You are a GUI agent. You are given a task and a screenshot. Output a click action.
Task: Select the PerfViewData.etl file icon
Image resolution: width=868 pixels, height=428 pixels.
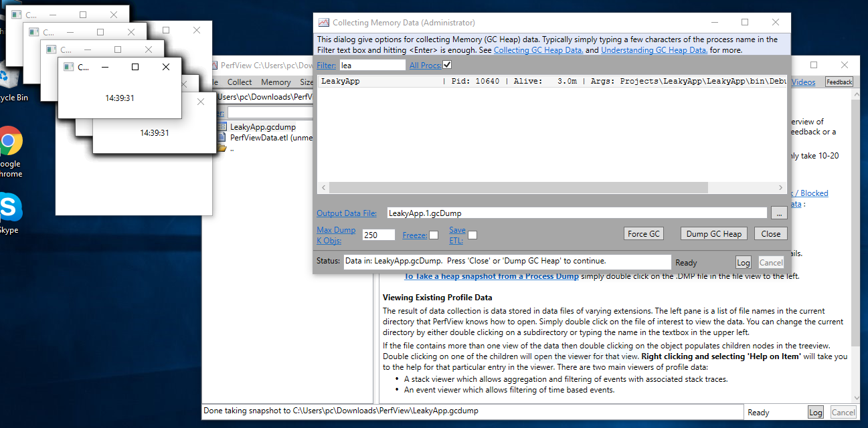[x=222, y=137]
